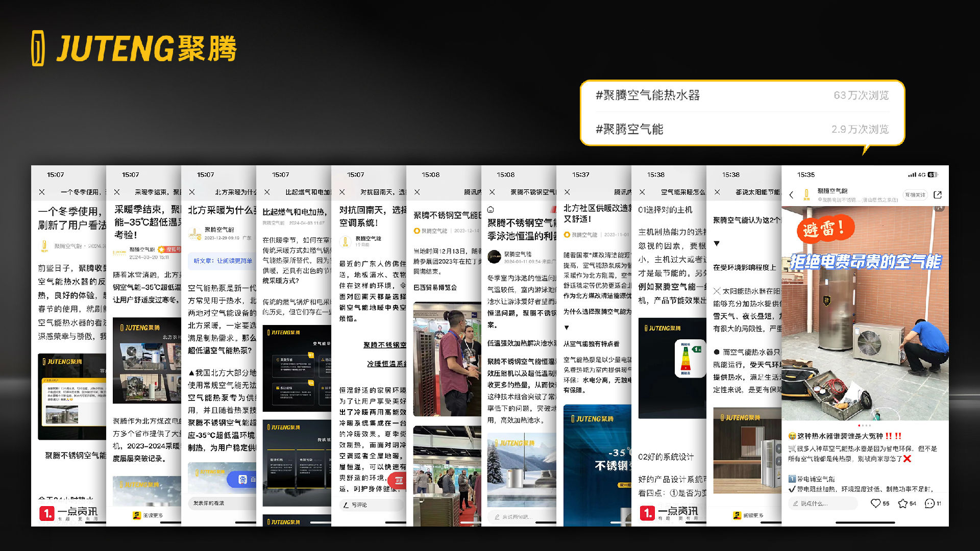This screenshot has width=980, height=551.
Task: Click '阅读更多' in the 采暖季结束 article
Action: [148, 515]
